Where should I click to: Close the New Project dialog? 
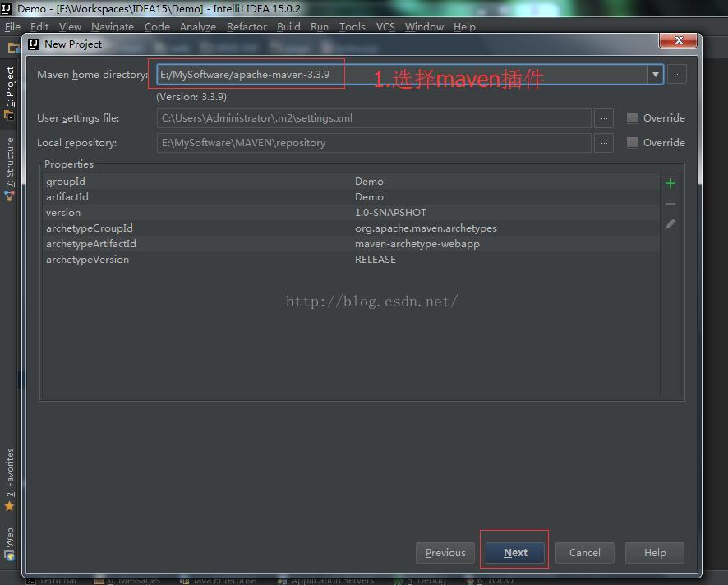tap(679, 40)
